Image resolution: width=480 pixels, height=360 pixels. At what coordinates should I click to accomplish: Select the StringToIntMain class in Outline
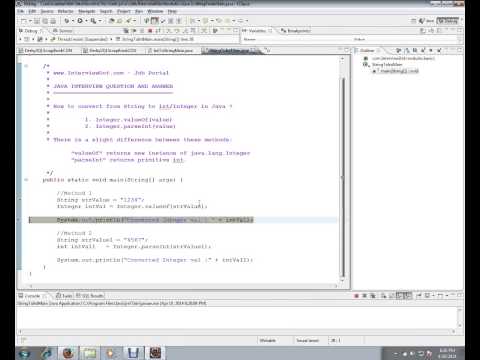click(x=383, y=65)
